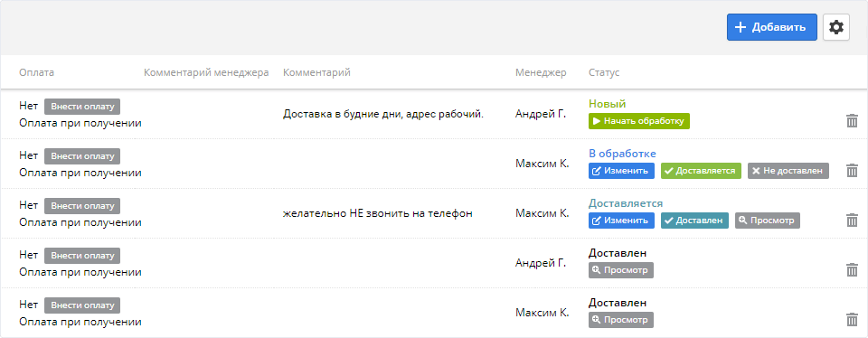868x338 pixels.
Task: Click the green Новый status label
Action: (608, 104)
